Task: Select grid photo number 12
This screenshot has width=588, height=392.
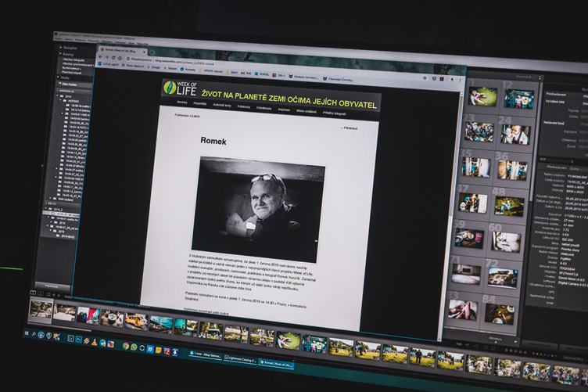Action: click(519, 99)
